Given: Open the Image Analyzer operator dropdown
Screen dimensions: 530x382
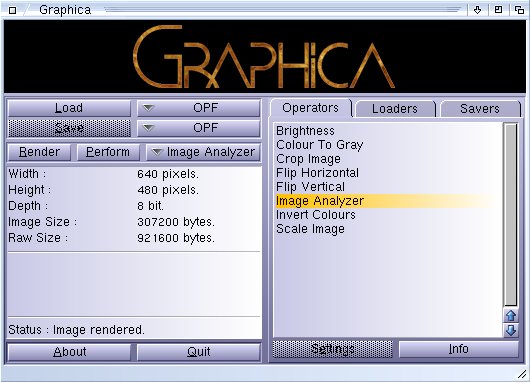Looking at the screenshot, I should click(x=203, y=152).
